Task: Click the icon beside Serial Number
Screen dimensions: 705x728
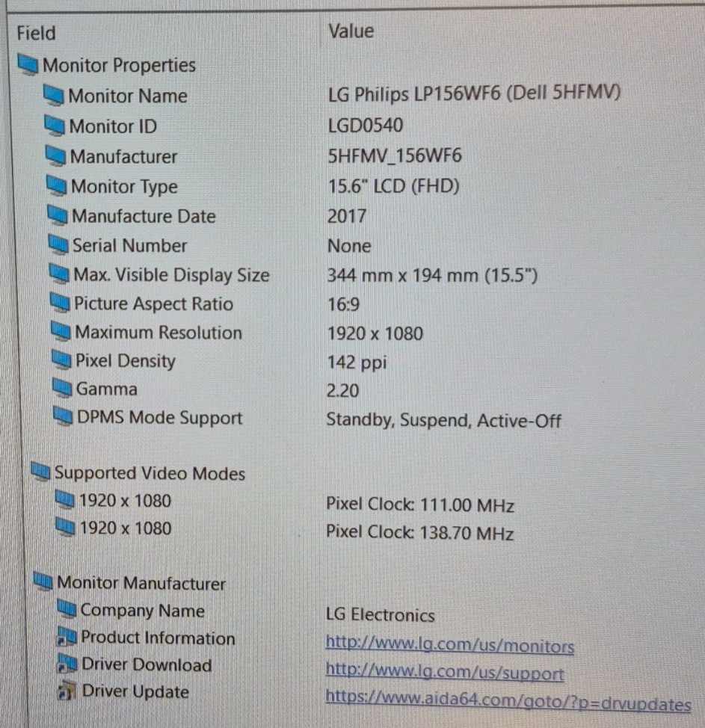Action: click(x=58, y=244)
